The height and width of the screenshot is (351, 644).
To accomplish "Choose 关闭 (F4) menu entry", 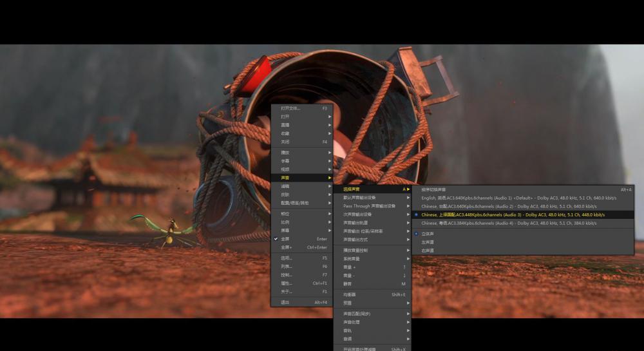I will pos(302,142).
